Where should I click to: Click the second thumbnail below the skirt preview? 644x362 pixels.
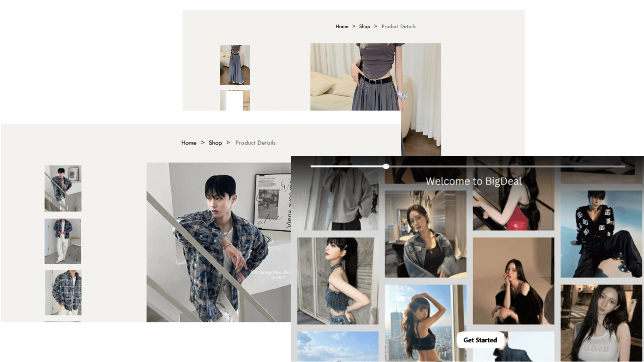click(234, 101)
